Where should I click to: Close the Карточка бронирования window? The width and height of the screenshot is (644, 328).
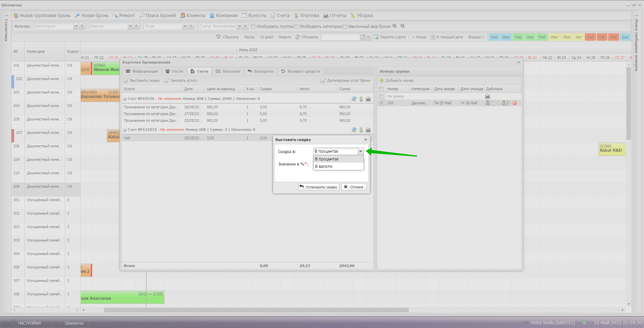519,62
